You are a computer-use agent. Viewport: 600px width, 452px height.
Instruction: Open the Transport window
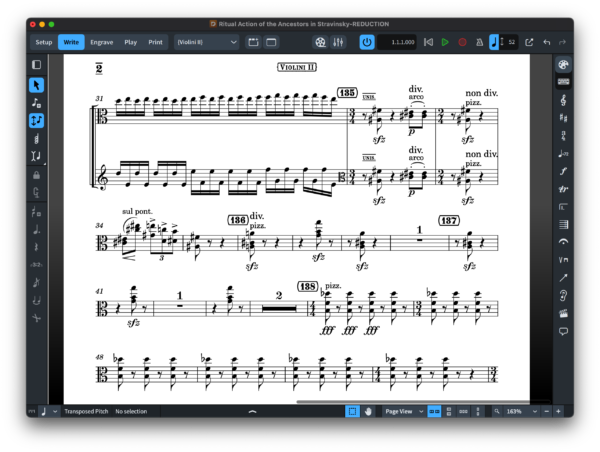pos(529,42)
